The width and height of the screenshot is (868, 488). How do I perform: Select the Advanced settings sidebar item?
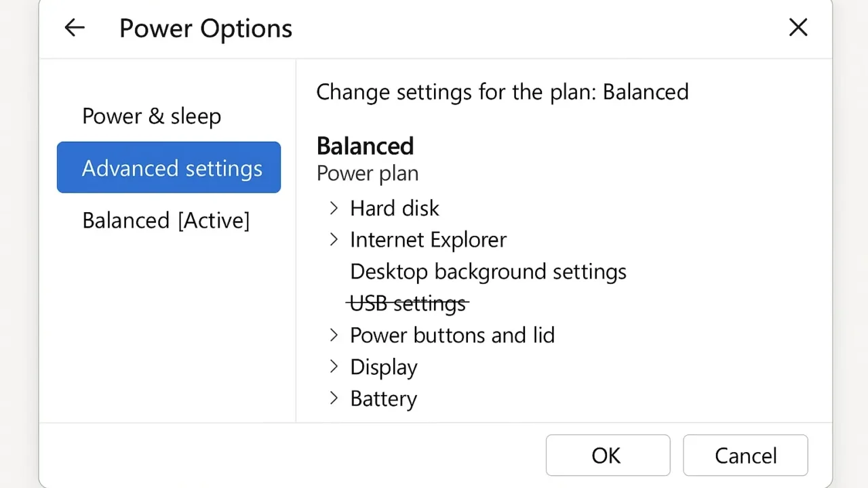click(169, 167)
